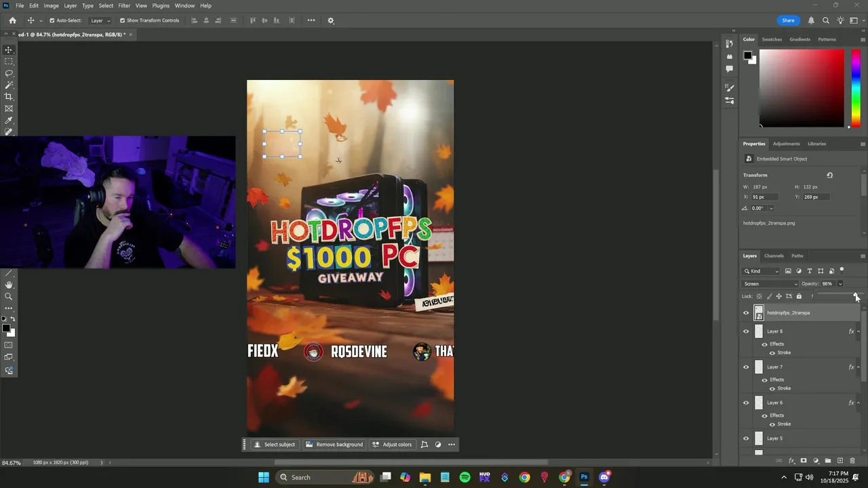The height and width of the screenshot is (488, 868).
Task: Collapse Layer 7 effects list
Action: click(x=859, y=367)
